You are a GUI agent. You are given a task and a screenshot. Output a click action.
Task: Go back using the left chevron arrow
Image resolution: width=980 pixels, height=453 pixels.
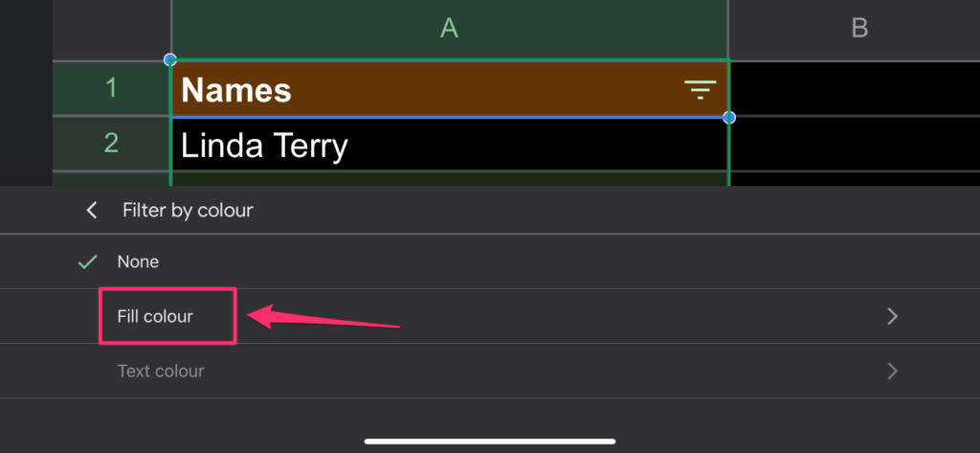(x=92, y=211)
